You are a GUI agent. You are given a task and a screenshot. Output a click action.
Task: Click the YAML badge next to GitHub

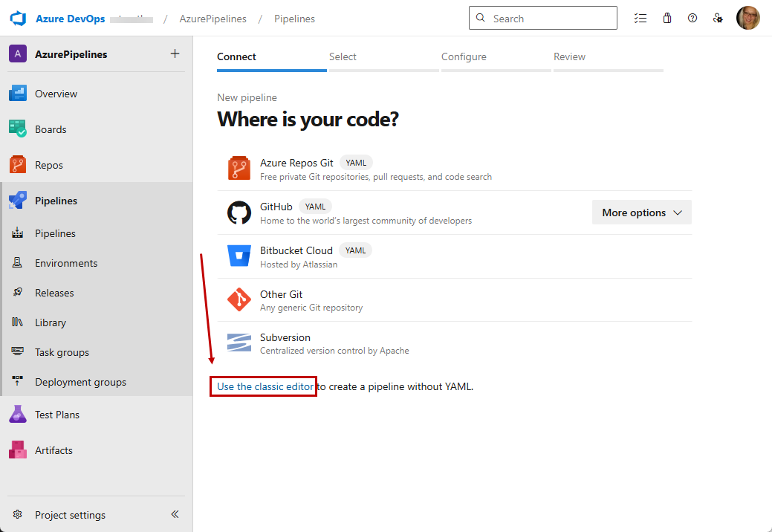click(315, 207)
